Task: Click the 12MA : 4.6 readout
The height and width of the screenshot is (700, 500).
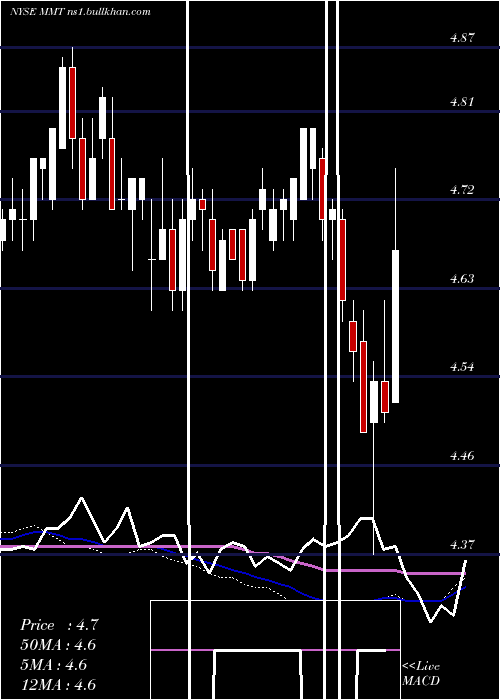Action: (x=58, y=685)
